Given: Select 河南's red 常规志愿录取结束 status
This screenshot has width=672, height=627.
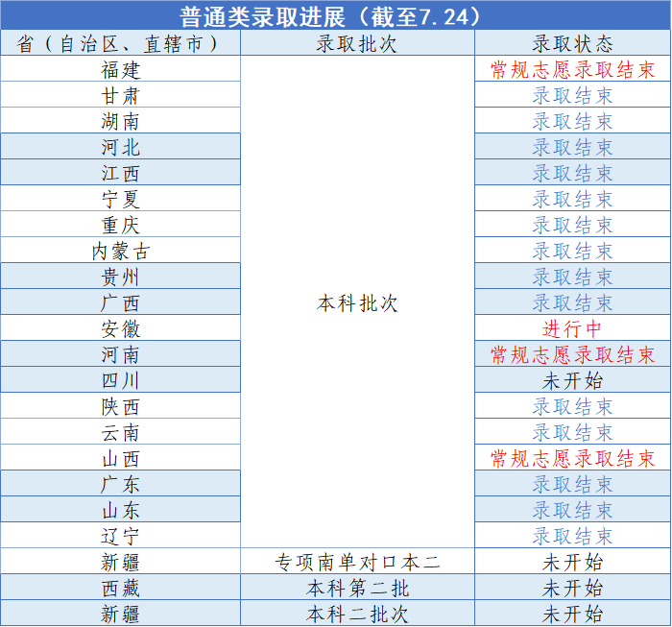Looking at the screenshot, I should click(x=572, y=354).
